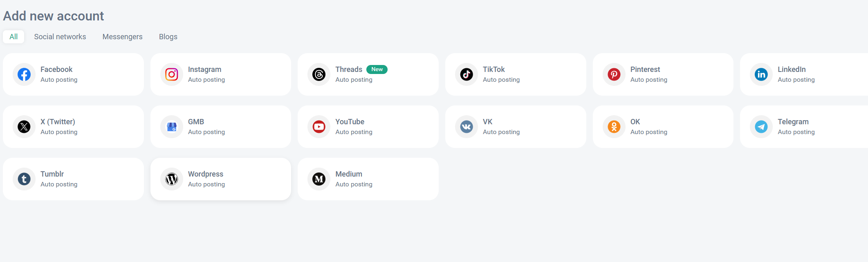868x262 pixels.
Task: Click the Medium account label
Action: 349,174
